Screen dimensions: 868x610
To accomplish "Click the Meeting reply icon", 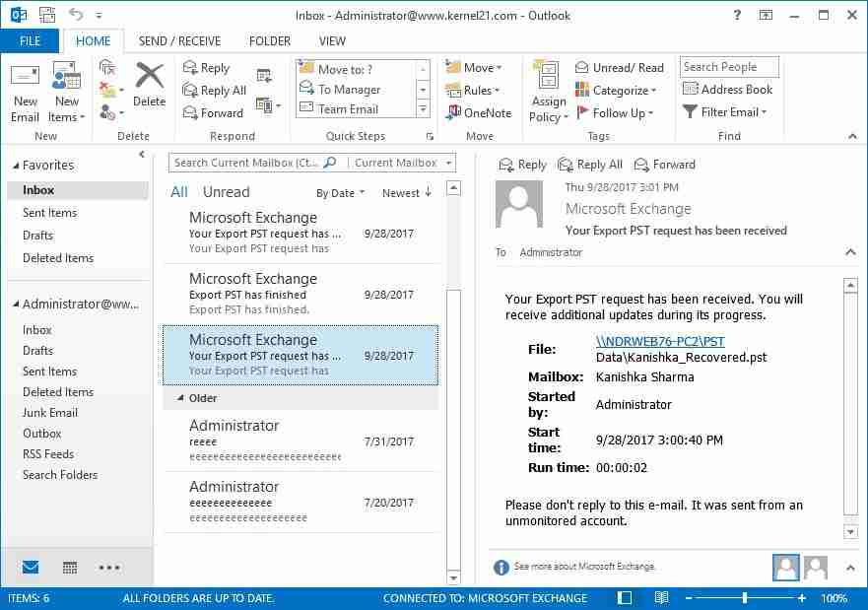I will coord(264,75).
